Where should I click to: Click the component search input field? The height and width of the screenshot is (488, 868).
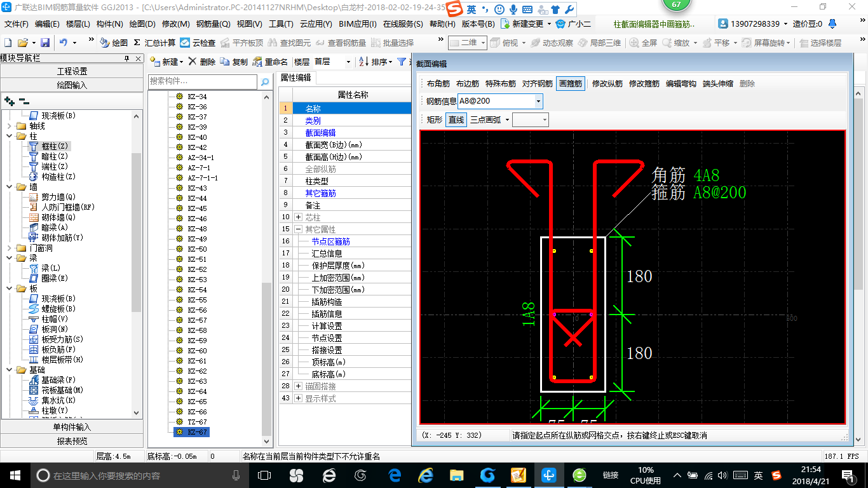click(203, 82)
